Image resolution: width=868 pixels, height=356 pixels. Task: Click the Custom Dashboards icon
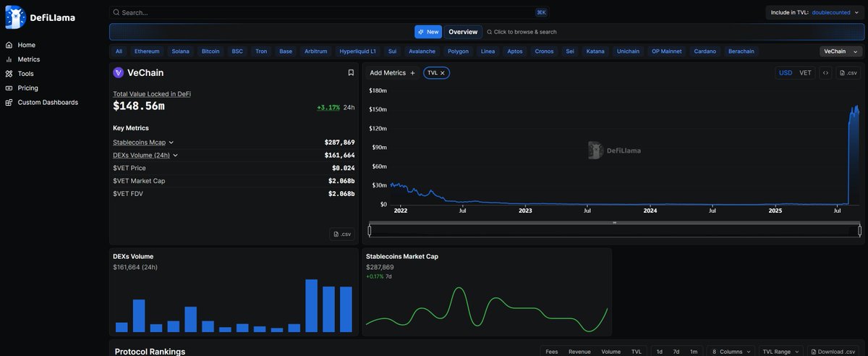(9, 103)
